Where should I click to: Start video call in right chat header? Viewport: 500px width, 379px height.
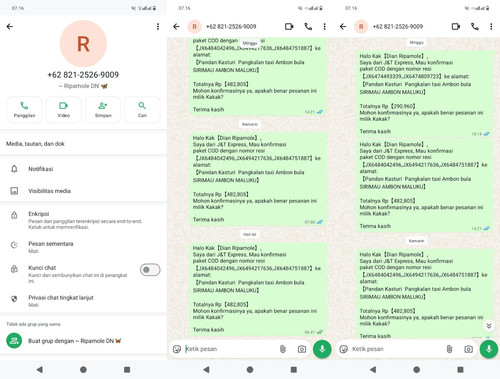[456, 27]
